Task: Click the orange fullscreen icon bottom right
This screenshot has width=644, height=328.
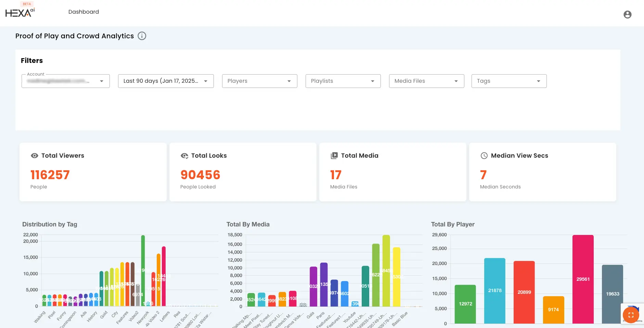Action: point(631,315)
